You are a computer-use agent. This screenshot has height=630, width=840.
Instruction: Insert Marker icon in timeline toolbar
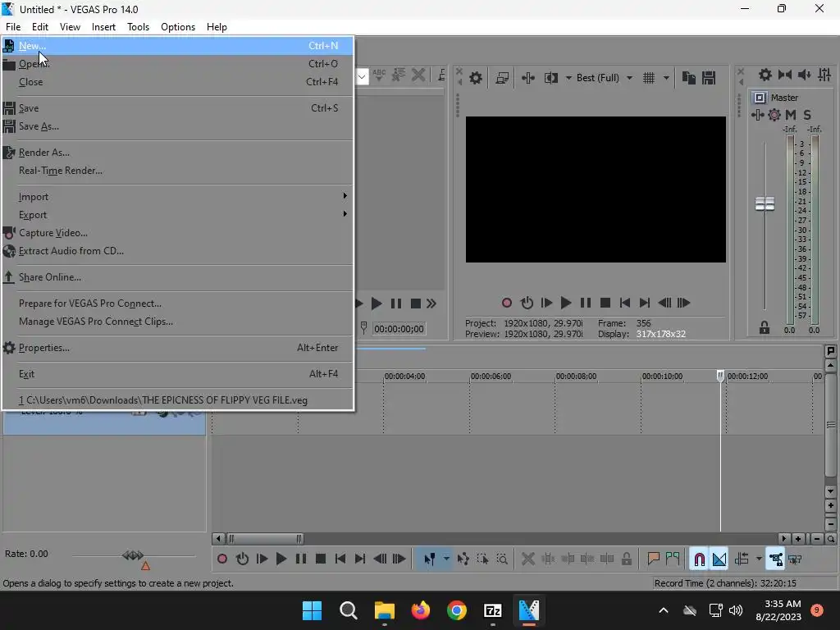point(653,559)
